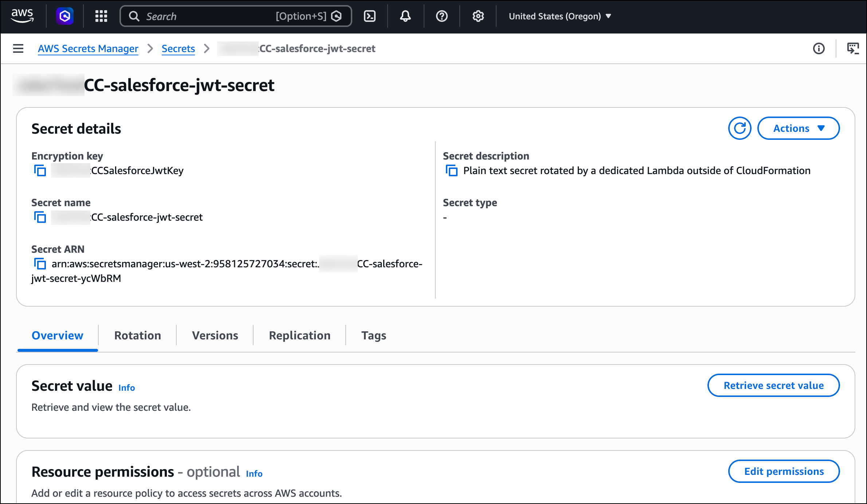This screenshot has width=867, height=504.
Task: Switch to the Versions tab
Action: (215, 335)
